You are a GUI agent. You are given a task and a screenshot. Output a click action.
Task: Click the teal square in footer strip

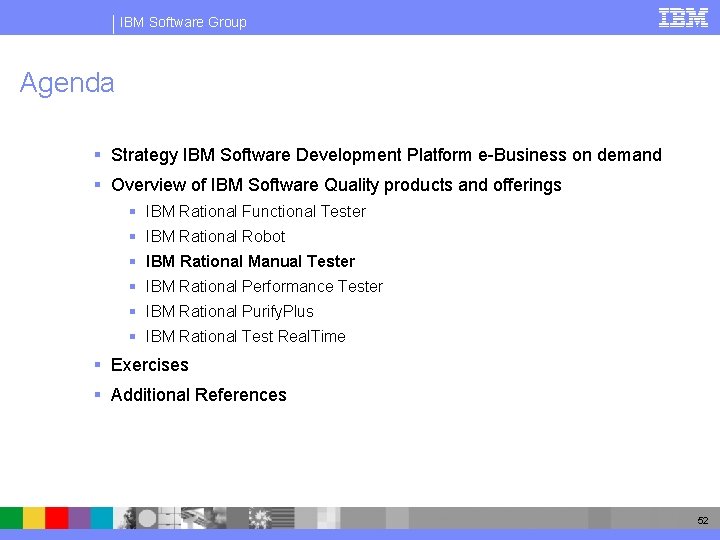coord(101,518)
